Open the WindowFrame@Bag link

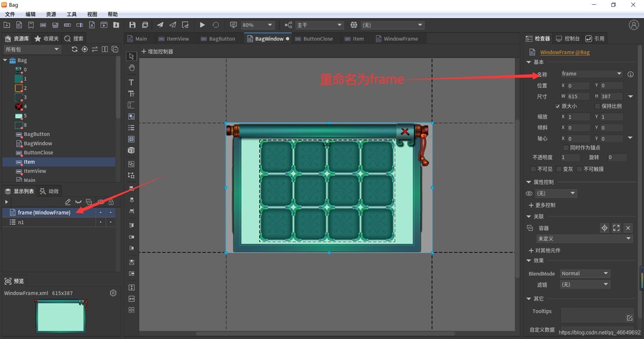(x=565, y=52)
